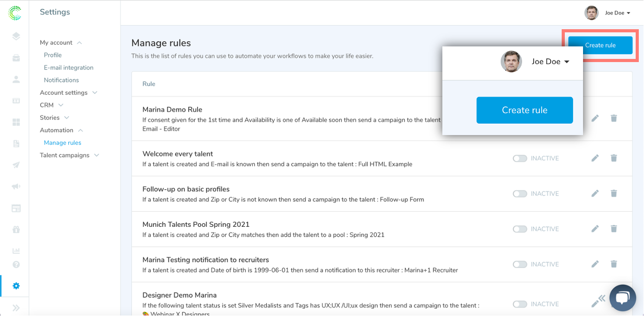
Task: Go to the Profile settings link
Action: [x=53, y=55]
